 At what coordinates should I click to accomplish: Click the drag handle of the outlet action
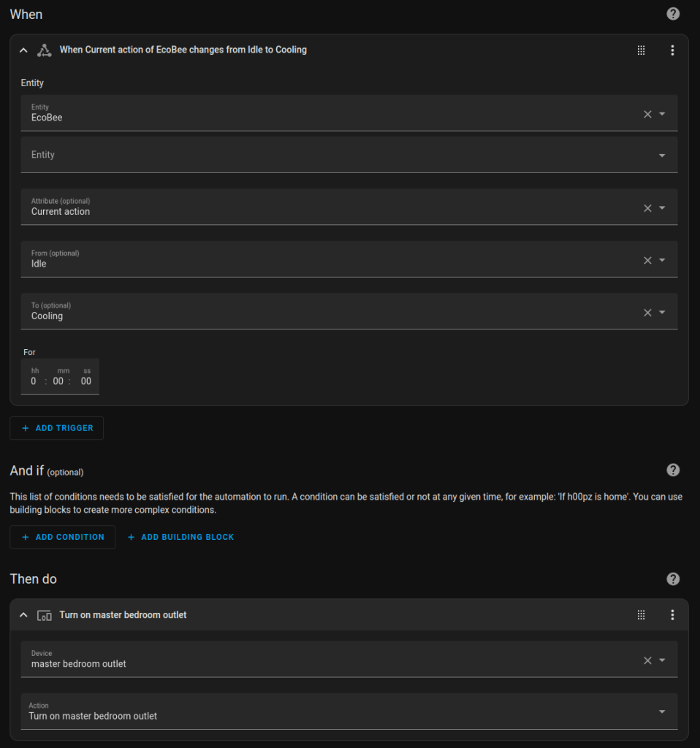(641, 615)
